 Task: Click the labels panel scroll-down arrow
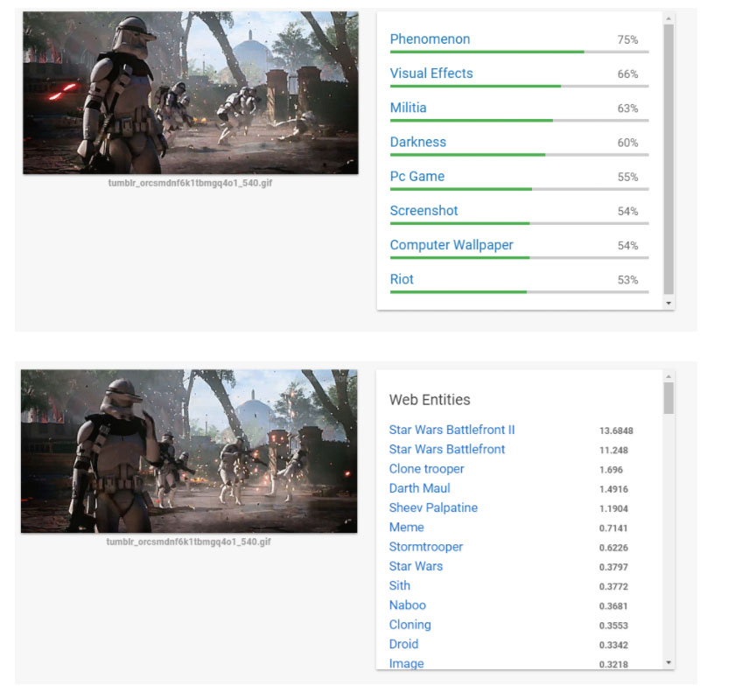pos(668,303)
